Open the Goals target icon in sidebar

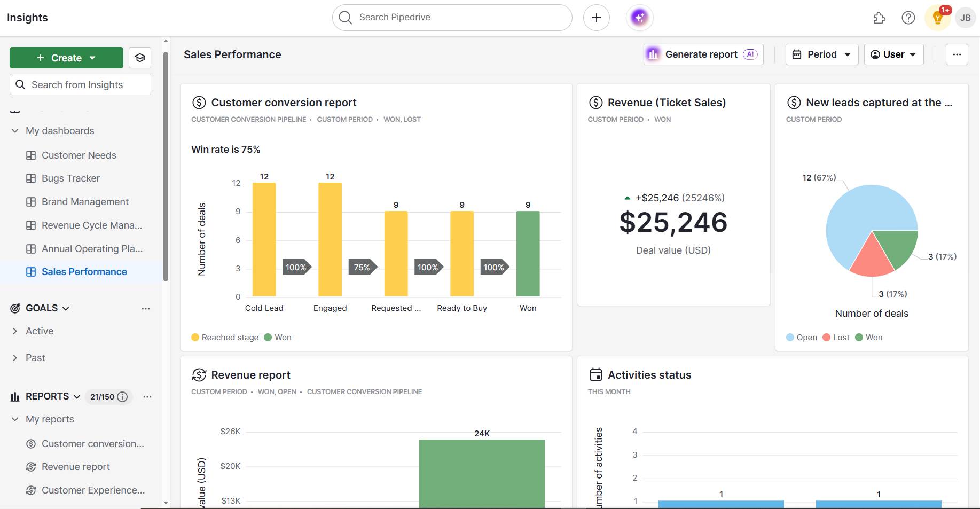pyautogui.click(x=14, y=308)
